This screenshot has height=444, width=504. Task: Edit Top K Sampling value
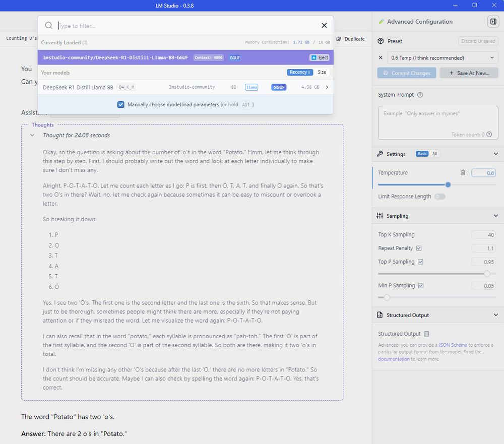[x=483, y=235]
